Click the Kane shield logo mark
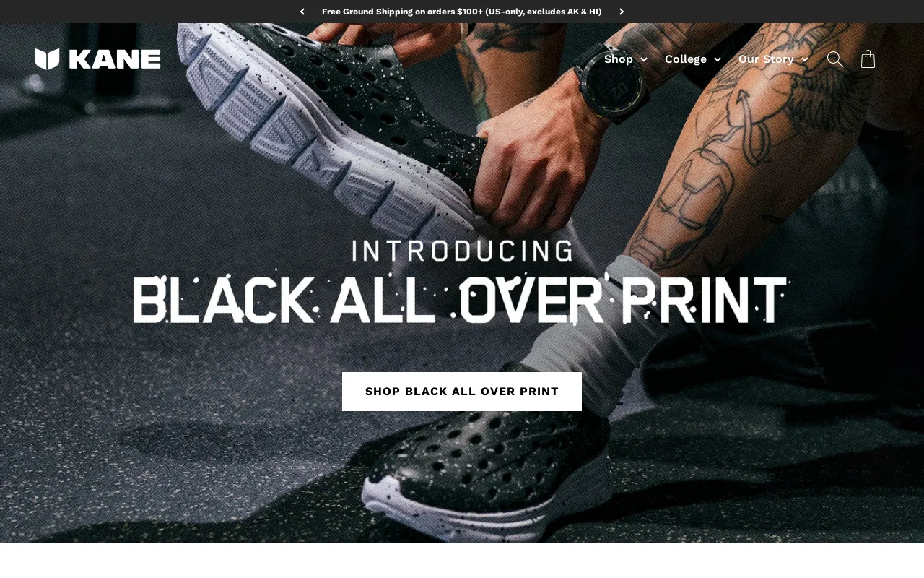924x578 pixels. point(47,59)
